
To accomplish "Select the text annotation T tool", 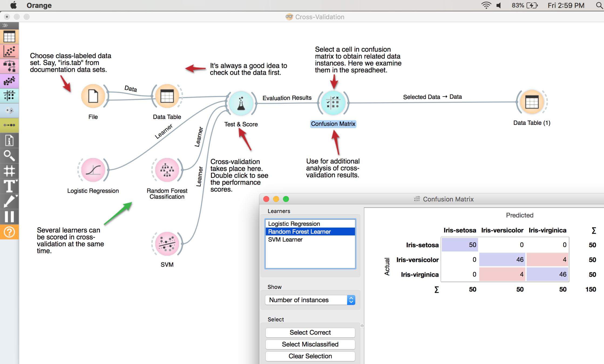I will (x=9, y=186).
